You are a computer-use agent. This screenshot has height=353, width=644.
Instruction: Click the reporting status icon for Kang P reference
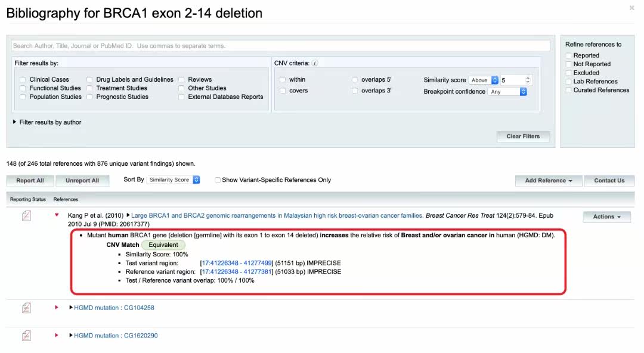(x=26, y=216)
